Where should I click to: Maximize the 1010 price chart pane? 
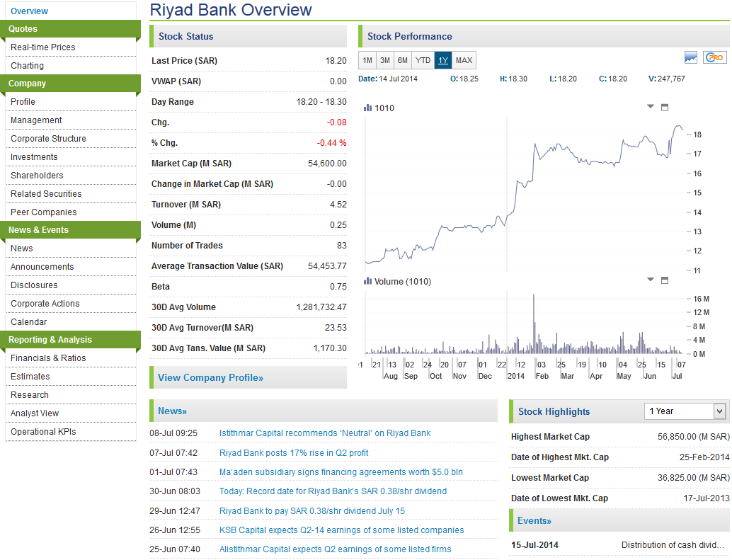click(665, 108)
